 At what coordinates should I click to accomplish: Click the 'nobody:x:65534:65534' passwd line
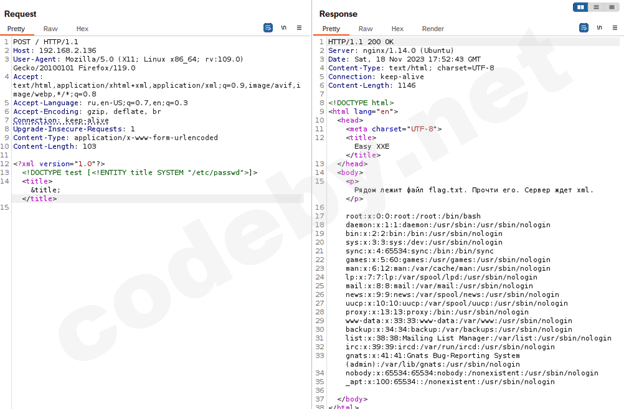[472, 374]
